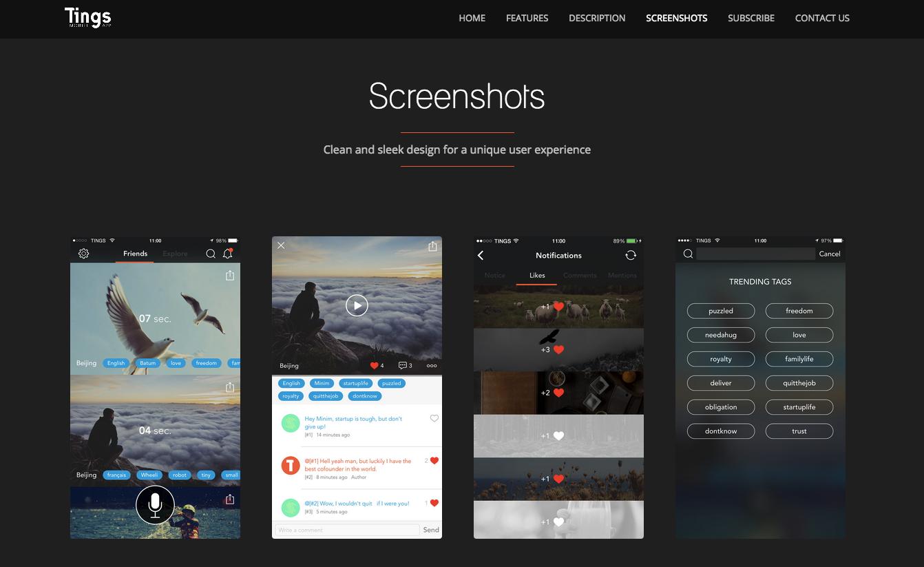
Task: Open the comment bubble icon showing 3
Action: tap(403, 366)
